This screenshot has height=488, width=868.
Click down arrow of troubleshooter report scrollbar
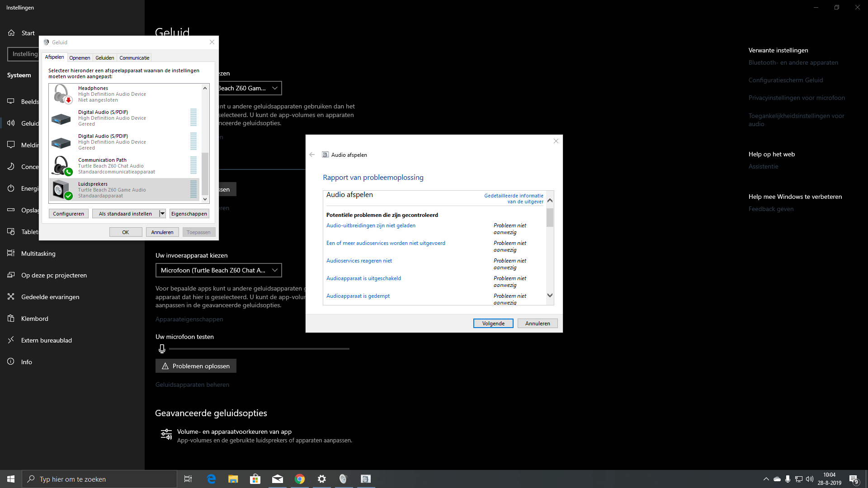pyautogui.click(x=550, y=296)
